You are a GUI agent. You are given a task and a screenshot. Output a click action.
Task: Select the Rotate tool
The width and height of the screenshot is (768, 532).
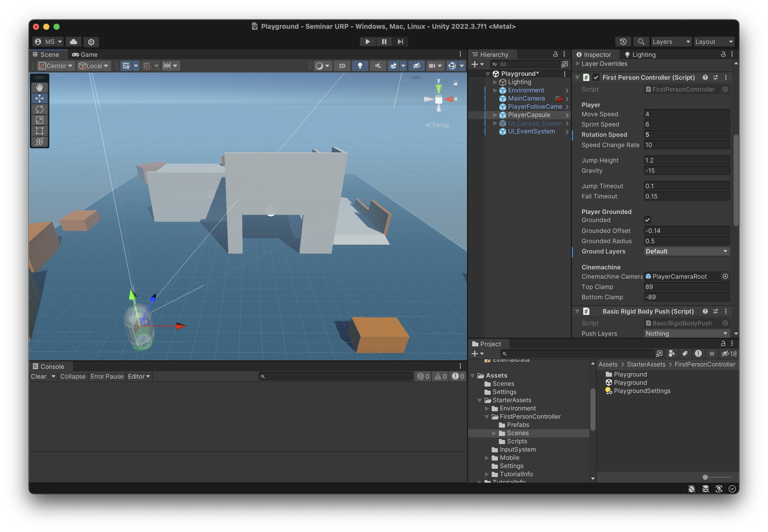pos(39,109)
